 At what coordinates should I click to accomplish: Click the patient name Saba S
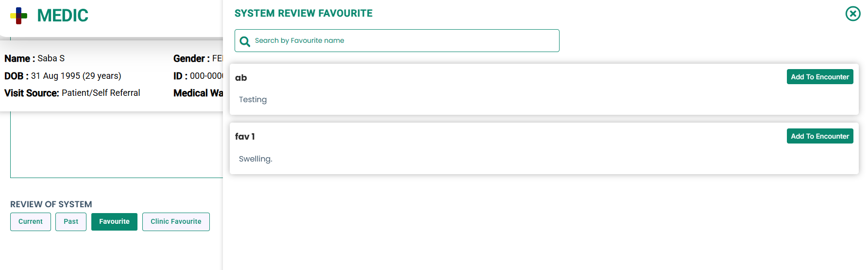tap(51, 58)
